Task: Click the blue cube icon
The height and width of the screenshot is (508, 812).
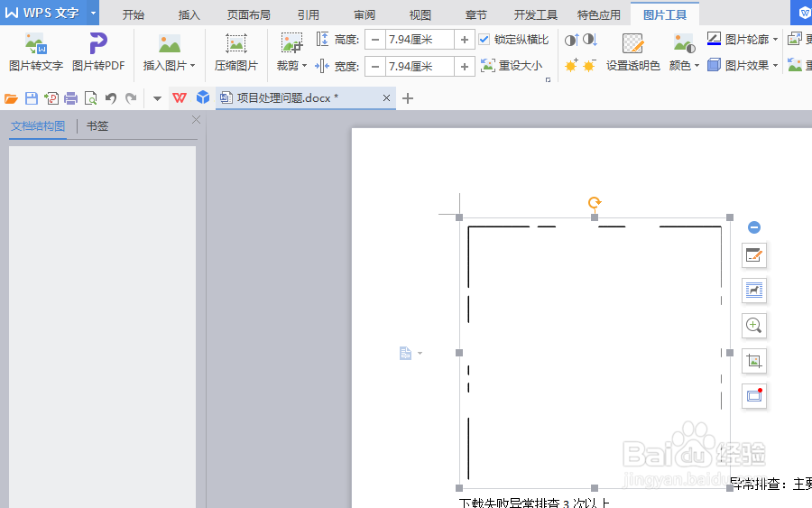Action: tap(203, 97)
